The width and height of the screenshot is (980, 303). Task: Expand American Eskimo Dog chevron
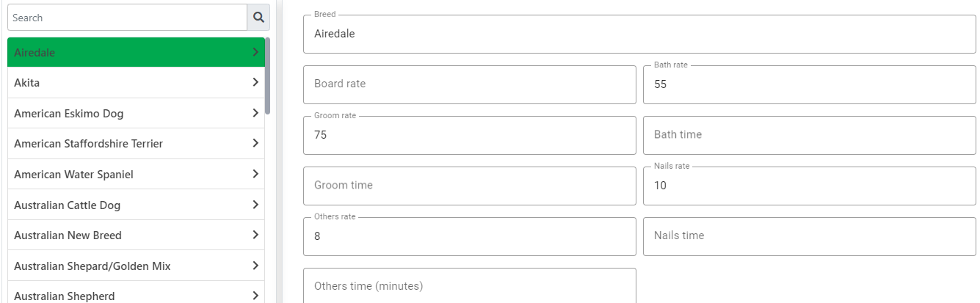pyautogui.click(x=255, y=113)
